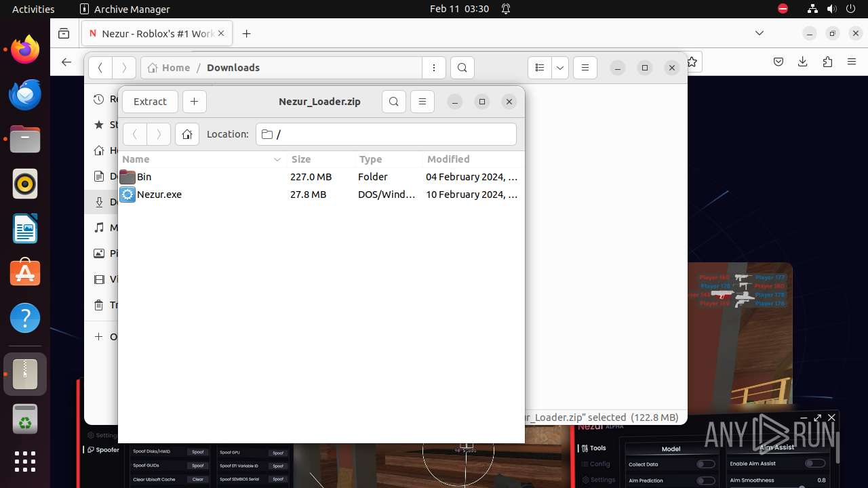Click Other Locations plus in sidebar

coord(99,337)
